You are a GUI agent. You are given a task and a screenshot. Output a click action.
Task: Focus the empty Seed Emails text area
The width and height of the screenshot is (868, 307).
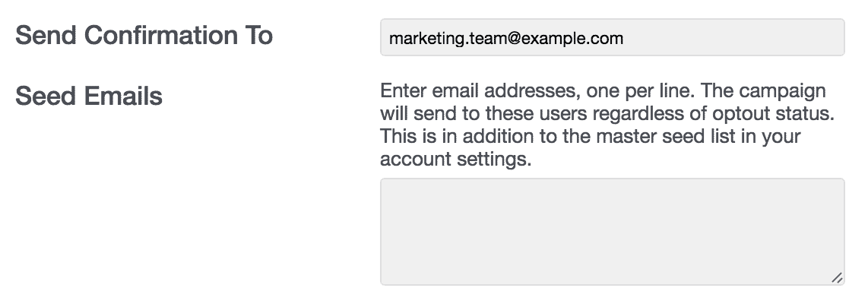(x=612, y=232)
